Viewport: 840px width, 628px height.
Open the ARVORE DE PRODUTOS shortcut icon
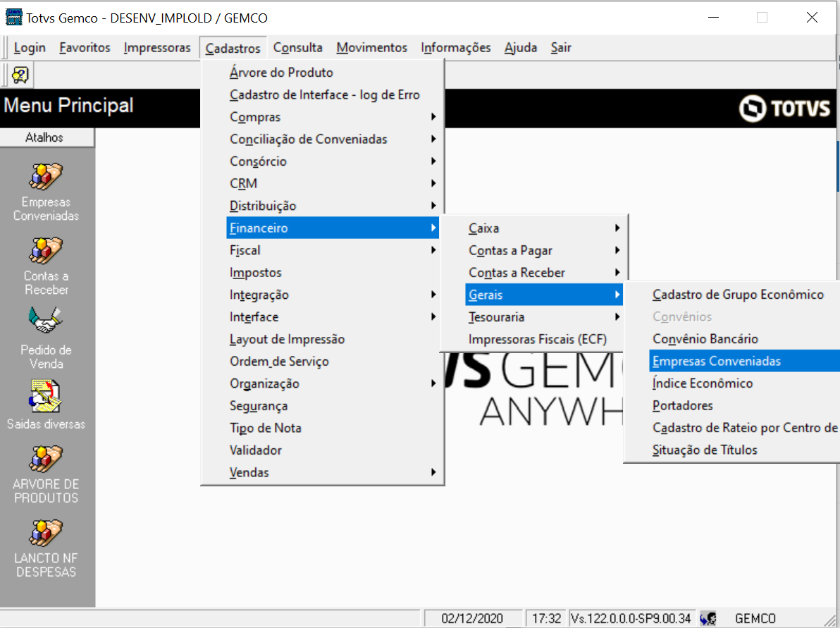point(46,459)
